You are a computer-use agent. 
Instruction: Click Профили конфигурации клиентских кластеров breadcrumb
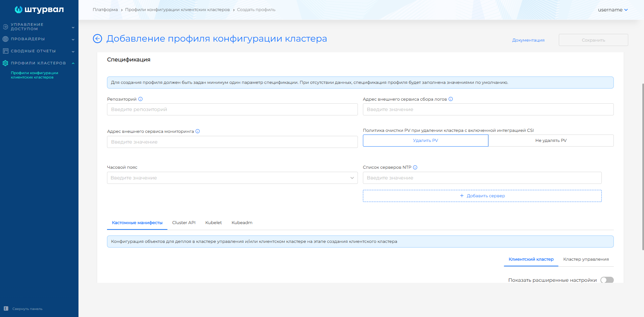(x=177, y=10)
